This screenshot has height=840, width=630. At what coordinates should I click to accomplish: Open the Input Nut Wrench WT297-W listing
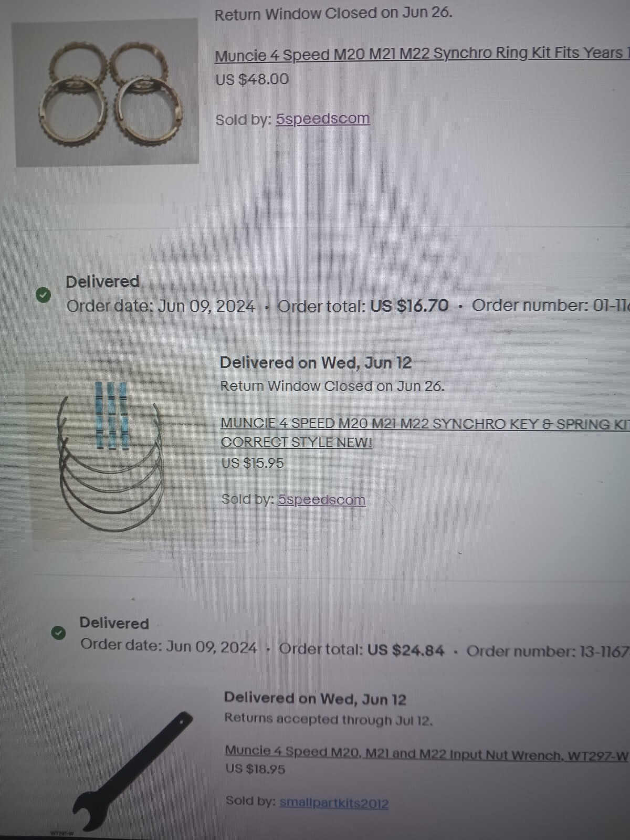pyautogui.click(x=426, y=752)
